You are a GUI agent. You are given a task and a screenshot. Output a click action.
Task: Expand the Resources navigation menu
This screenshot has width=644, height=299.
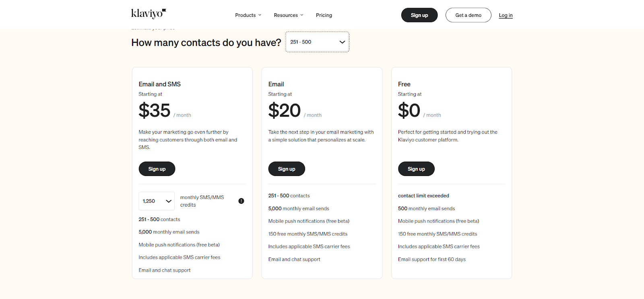288,15
